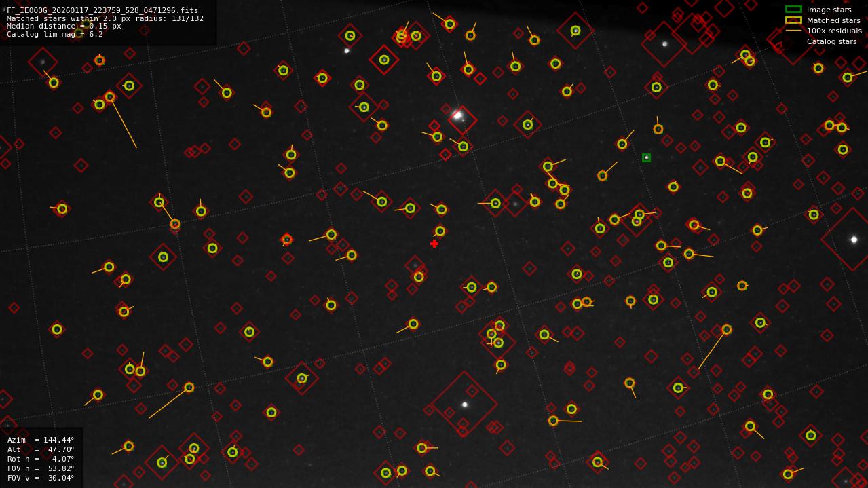Viewport: 868px width, 488px height.
Task: Select the green unmatched image star square
Action: [x=646, y=157]
